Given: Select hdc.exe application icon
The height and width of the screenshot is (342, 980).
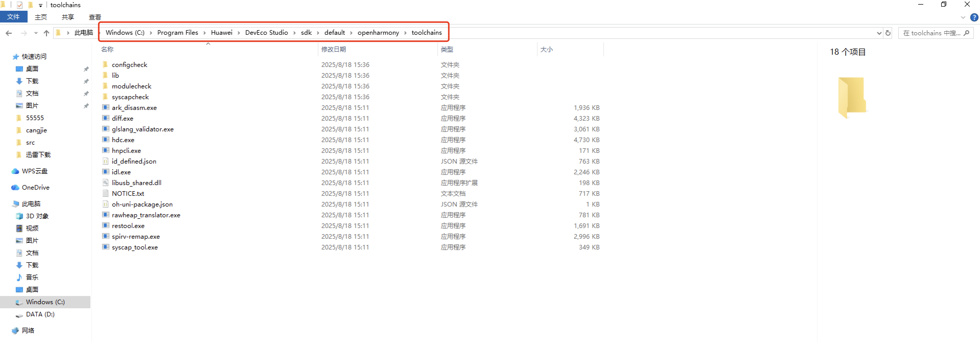Looking at the screenshot, I should [x=106, y=140].
